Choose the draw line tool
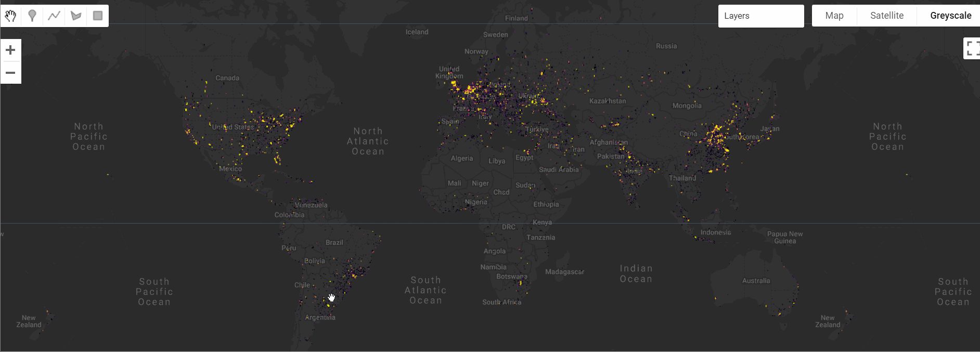 coord(54,16)
